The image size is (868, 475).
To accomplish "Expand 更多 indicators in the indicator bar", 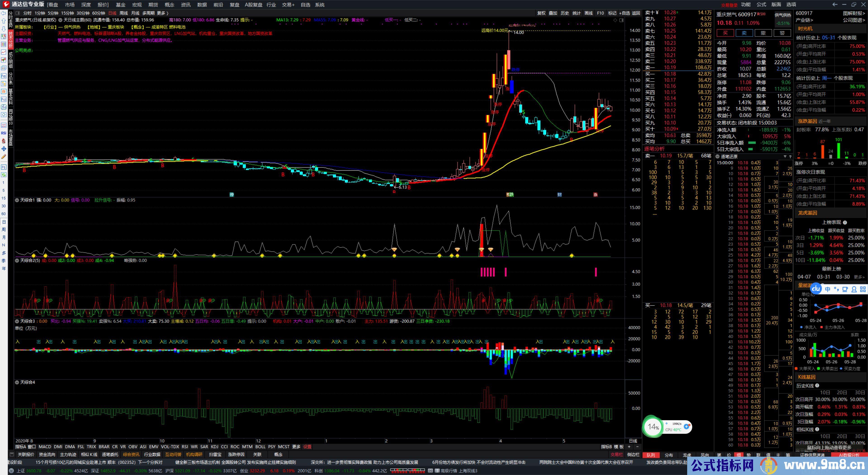I will [x=296, y=447].
